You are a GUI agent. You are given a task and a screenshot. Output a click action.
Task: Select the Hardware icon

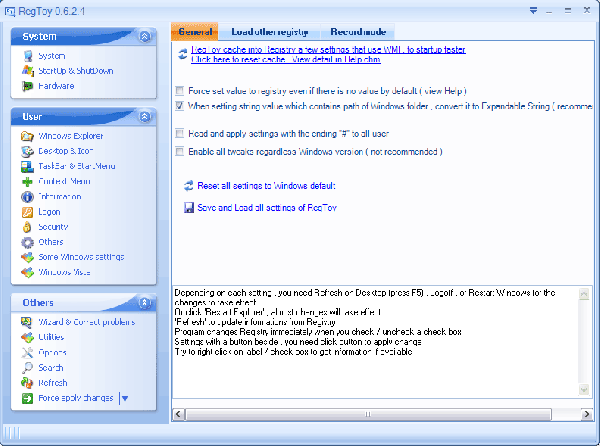point(28,86)
